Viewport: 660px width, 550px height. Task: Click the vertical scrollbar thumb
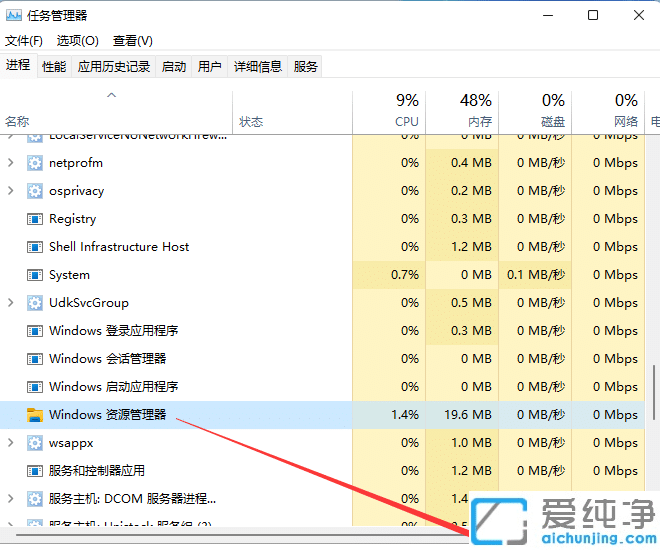(655, 392)
